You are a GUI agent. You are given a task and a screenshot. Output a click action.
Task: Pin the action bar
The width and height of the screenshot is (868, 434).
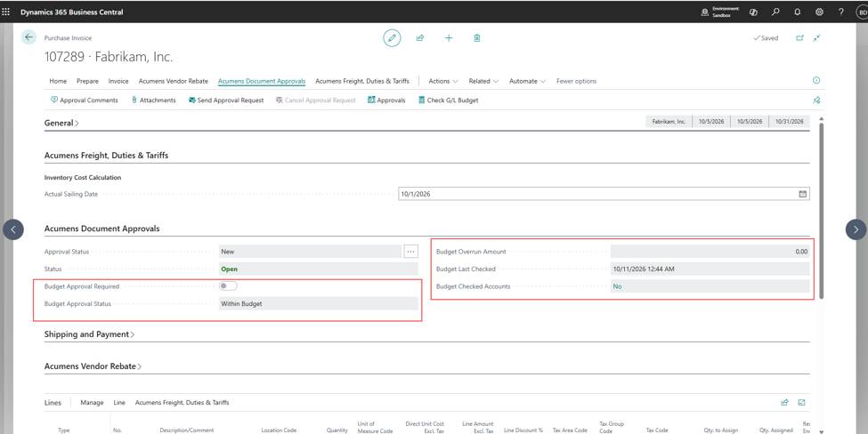816,100
